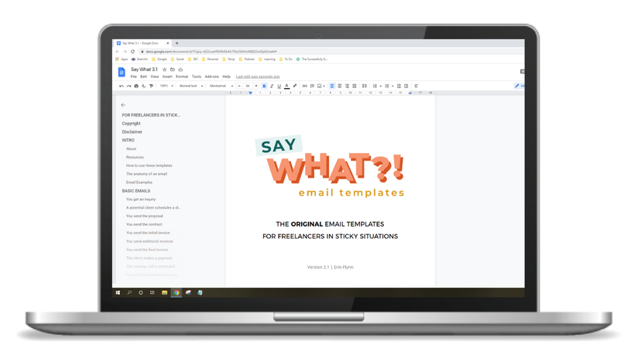Toggle underline formatting

pos(279,86)
